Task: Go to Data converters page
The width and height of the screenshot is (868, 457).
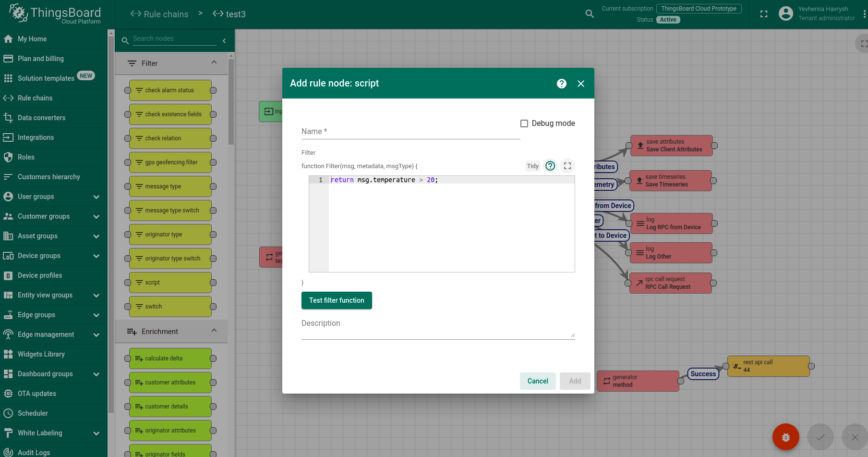Action: pos(54,118)
